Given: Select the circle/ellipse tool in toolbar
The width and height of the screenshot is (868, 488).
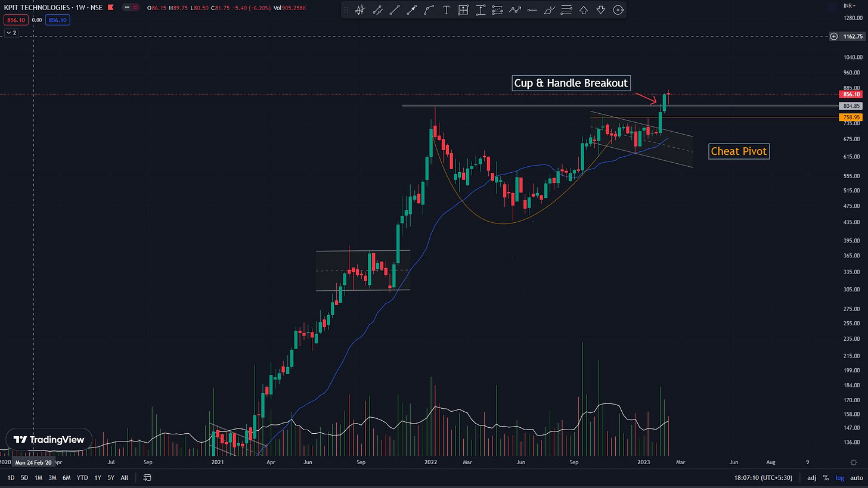Looking at the screenshot, I should pyautogui.click(x=618, y=10).
